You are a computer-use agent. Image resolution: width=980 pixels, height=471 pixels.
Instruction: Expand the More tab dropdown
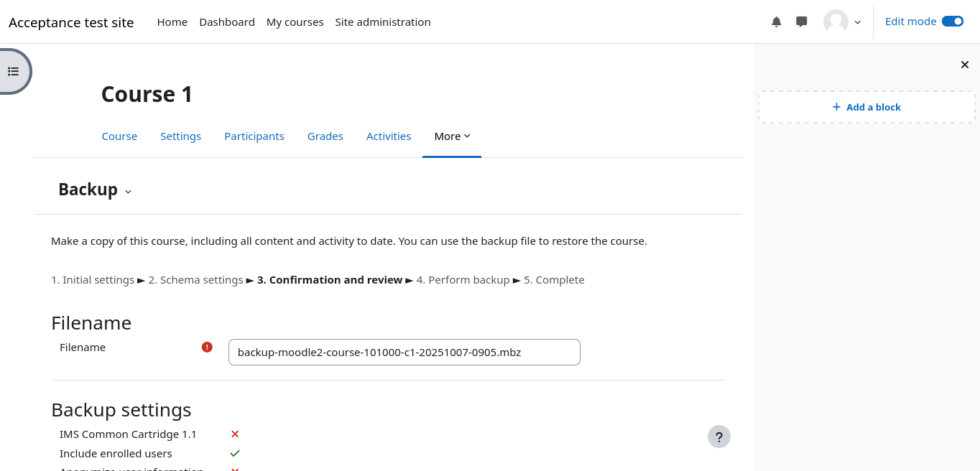click(x=452, y=136)
